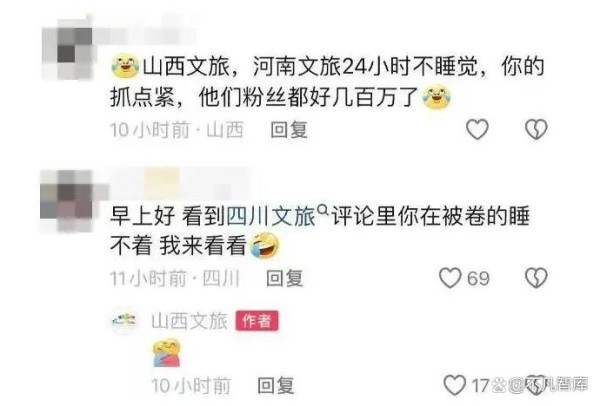
Task: Open the 山西文旅 username
Action: 189,321
